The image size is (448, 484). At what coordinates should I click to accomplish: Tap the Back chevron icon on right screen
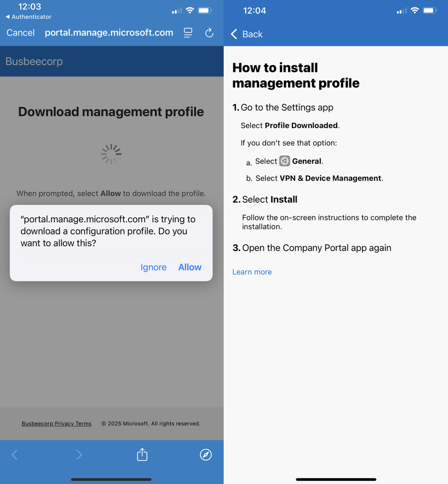pos(234,34)
